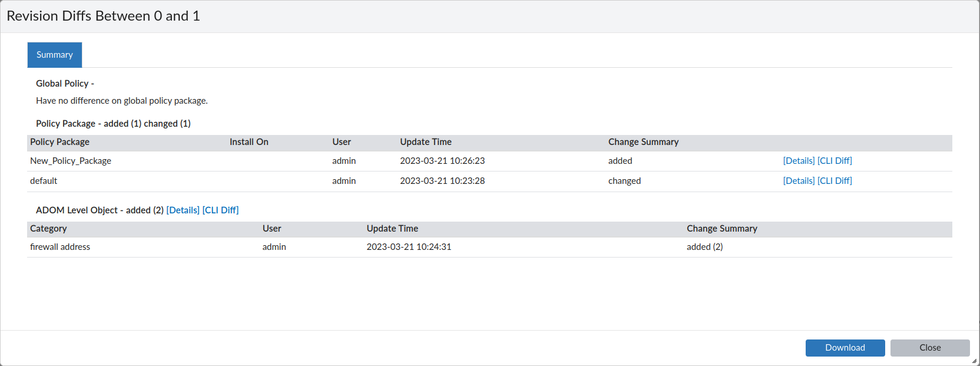Grab the dialog resize handle corner
980x366 pixels.
click(x=974, y=361)
